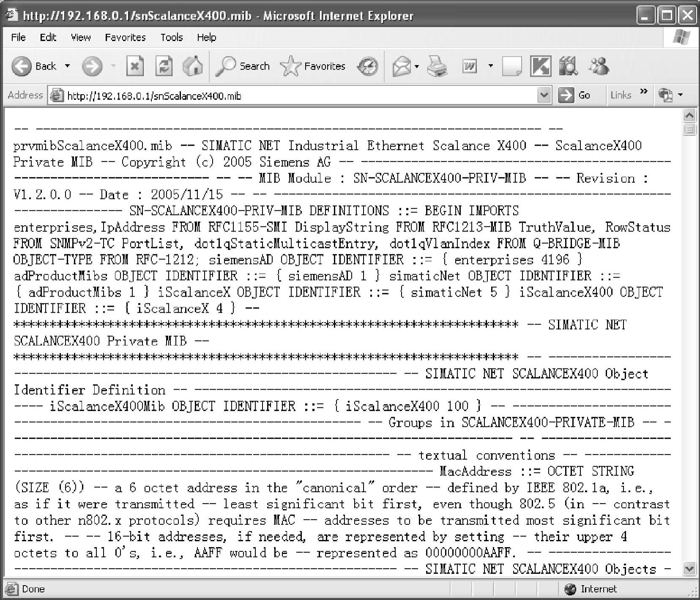Open the File menu
Screen dimensions: 700x600
tap(18, 38)
